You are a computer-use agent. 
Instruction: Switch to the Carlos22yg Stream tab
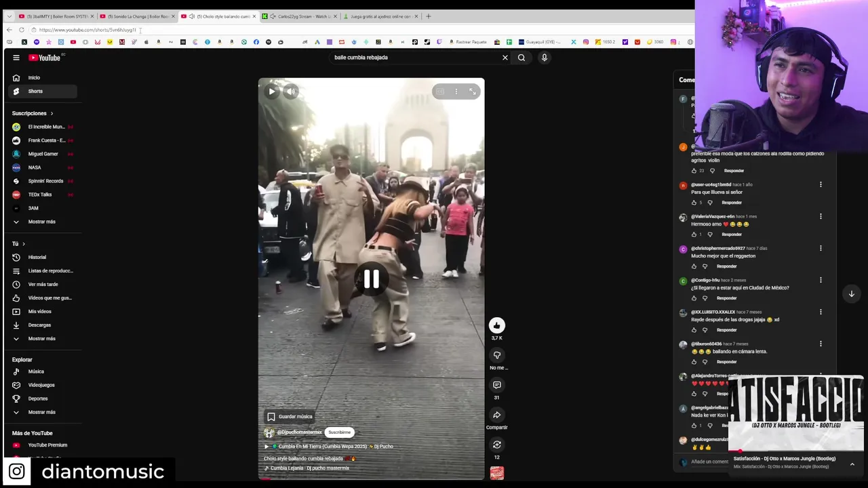click(x=299, y=16)
